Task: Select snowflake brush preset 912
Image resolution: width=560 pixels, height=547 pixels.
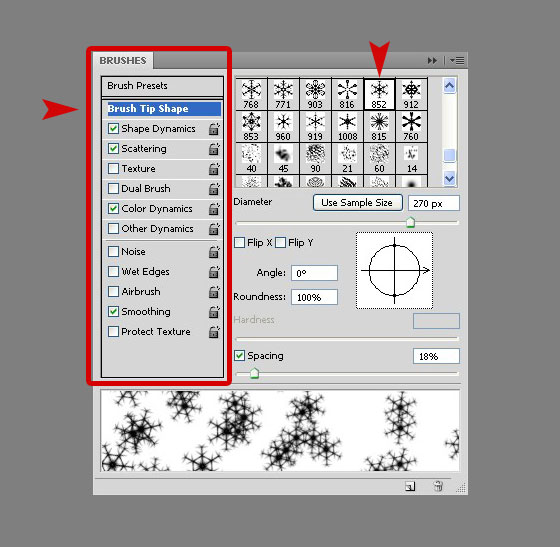Action: (411, 94)
